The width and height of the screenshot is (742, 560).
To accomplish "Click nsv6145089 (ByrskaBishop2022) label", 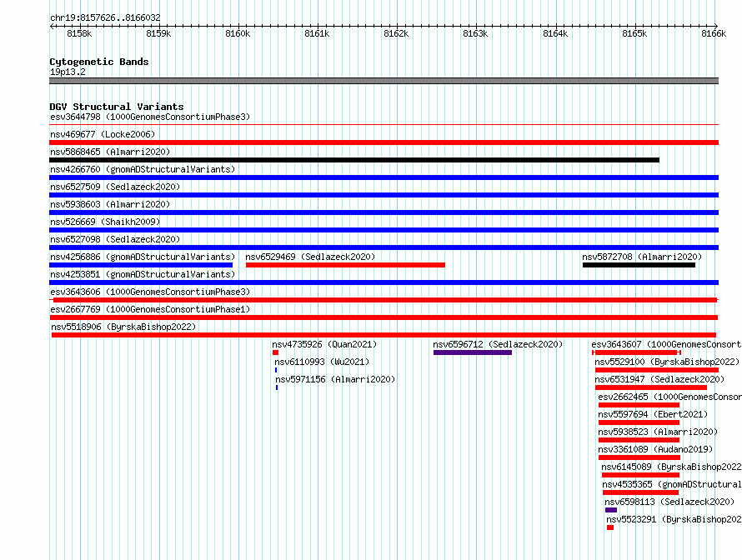I will click(671, 467).
